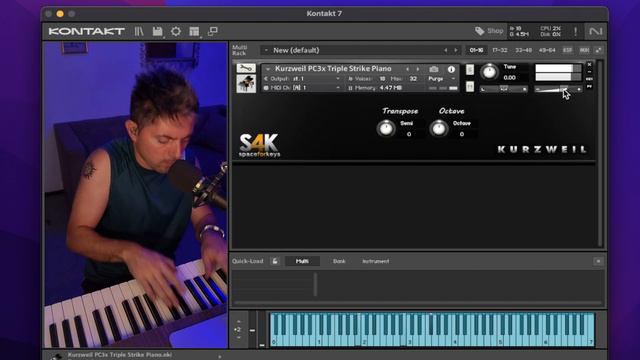
Task: Toggle the KSP multi script button
Action: [x=567, y=50]
